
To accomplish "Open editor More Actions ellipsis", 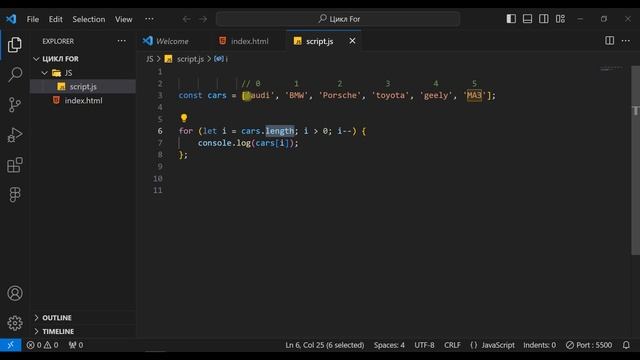I will tap(626, 40).
